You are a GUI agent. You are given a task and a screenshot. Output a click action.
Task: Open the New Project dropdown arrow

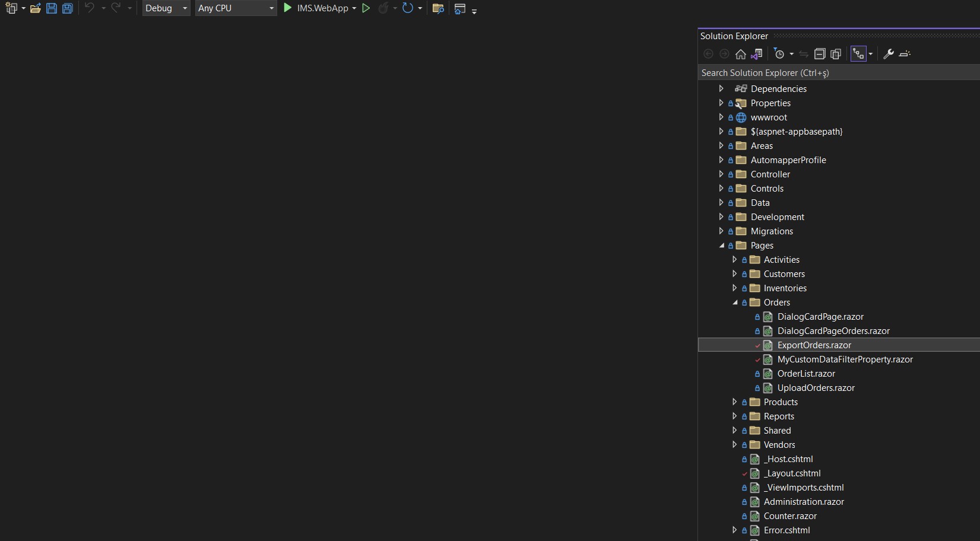click(x=23, y=8)
